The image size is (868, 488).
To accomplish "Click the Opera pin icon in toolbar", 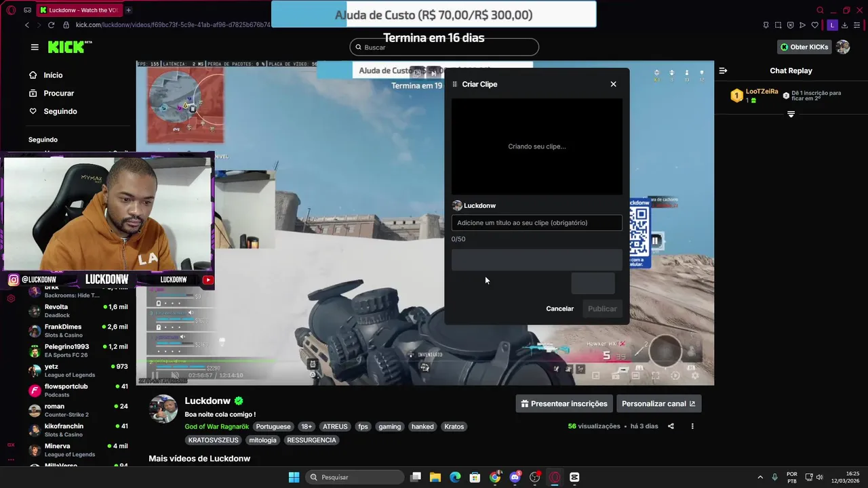I will (766, 25).
